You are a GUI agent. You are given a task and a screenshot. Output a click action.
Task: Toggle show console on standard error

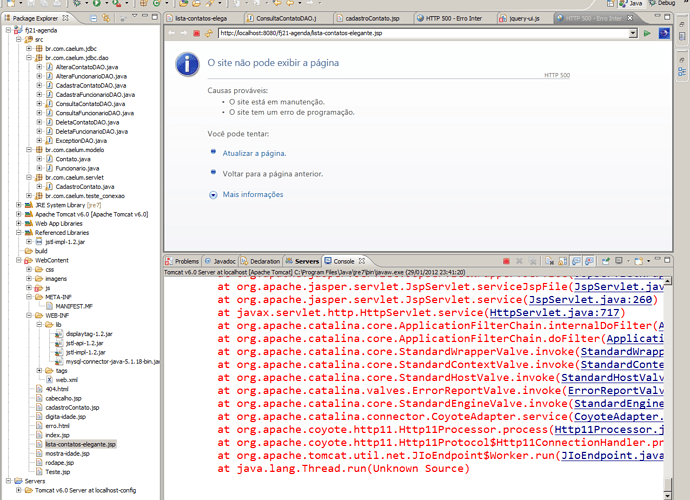[x=589, y=261]
